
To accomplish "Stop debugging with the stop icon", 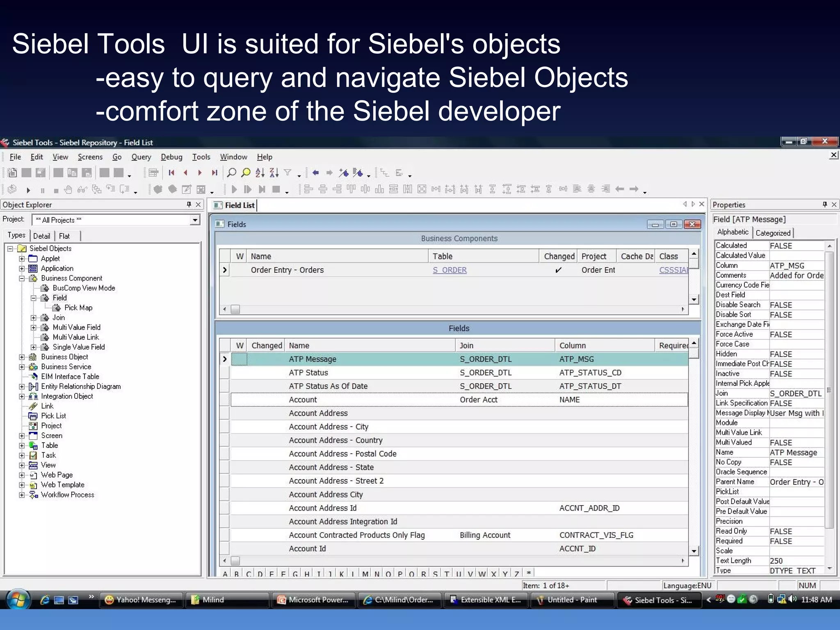I will pyautogui.click(x=56, y=190).
